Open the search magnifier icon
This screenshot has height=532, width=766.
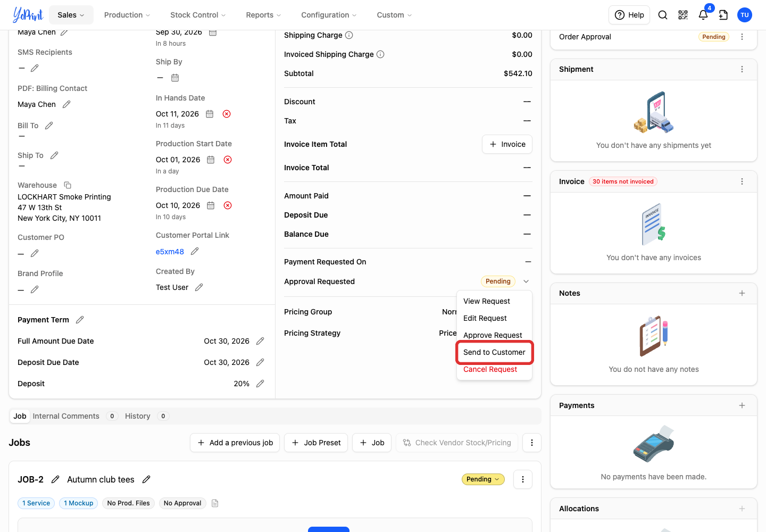663,15
